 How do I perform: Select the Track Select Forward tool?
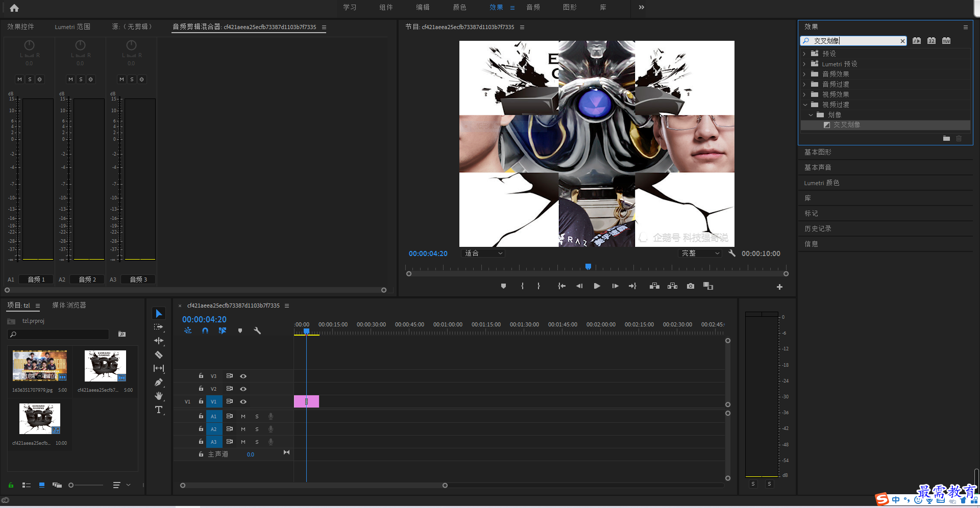click(x=159, y=327)
